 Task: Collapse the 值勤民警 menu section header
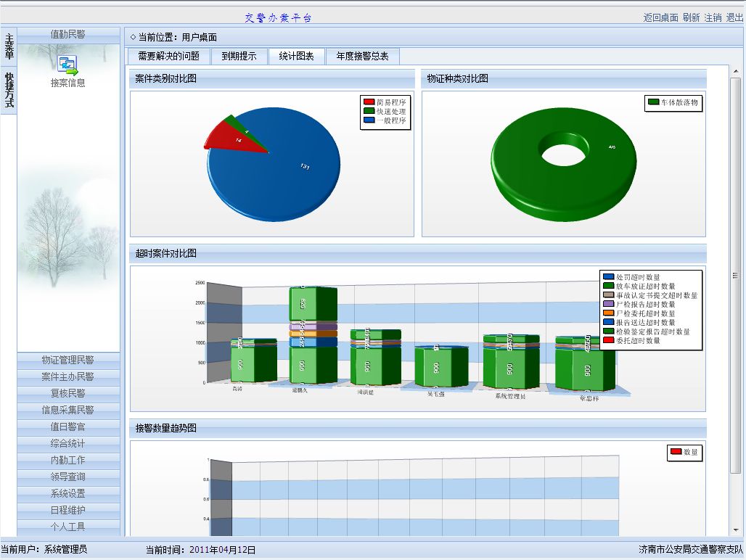coord(68,34)
